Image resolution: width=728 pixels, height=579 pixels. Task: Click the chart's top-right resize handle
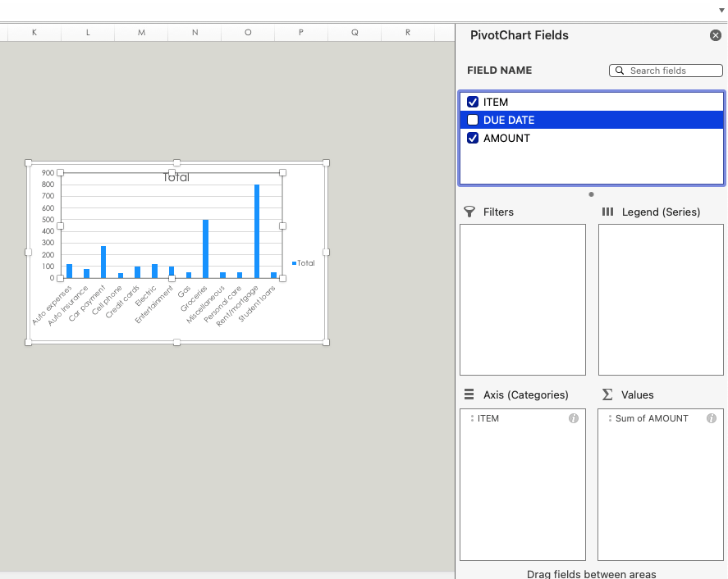pos(326,163)
